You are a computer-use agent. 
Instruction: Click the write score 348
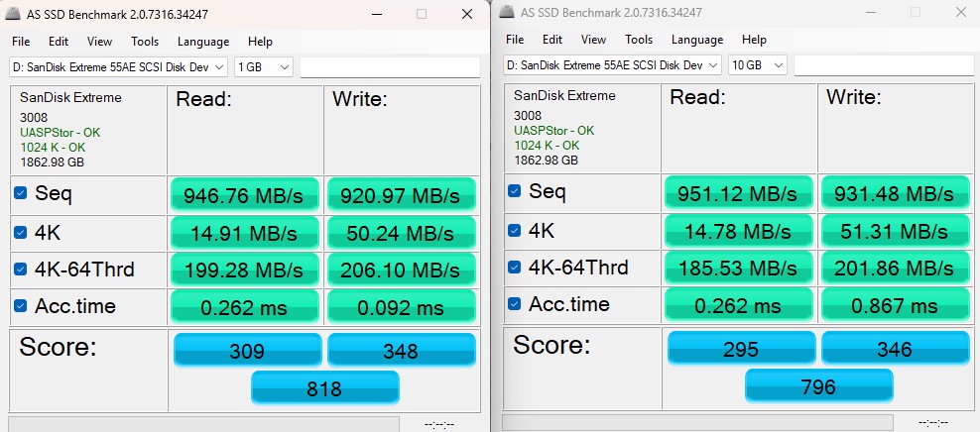[x=402, y=350]
